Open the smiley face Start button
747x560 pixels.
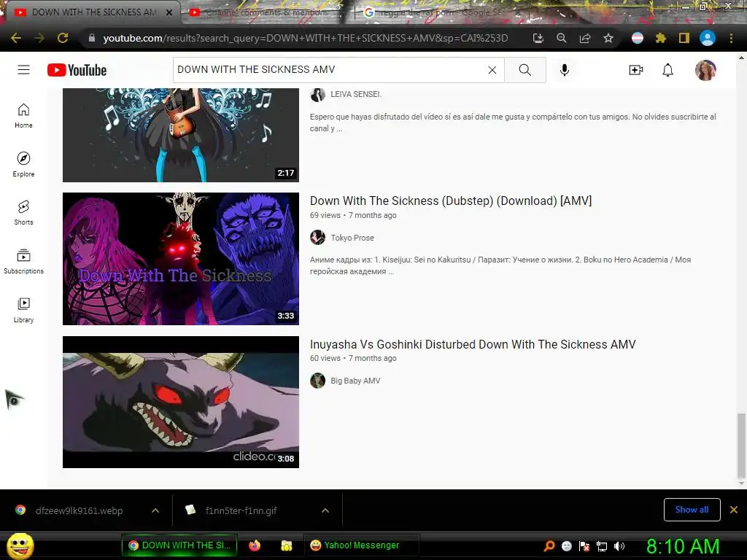20,545
